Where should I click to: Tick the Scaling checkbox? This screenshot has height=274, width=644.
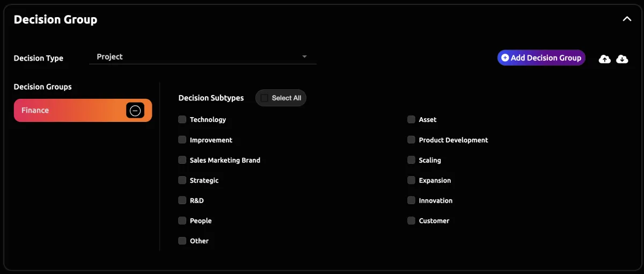(x=411, y=160)
